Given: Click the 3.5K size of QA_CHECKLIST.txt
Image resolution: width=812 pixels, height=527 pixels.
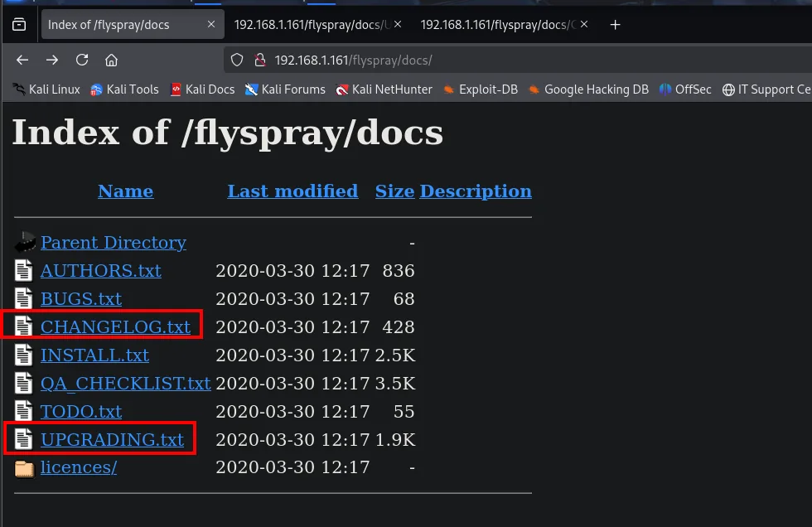Looking at the screenshot, I should tap(395, 383).
